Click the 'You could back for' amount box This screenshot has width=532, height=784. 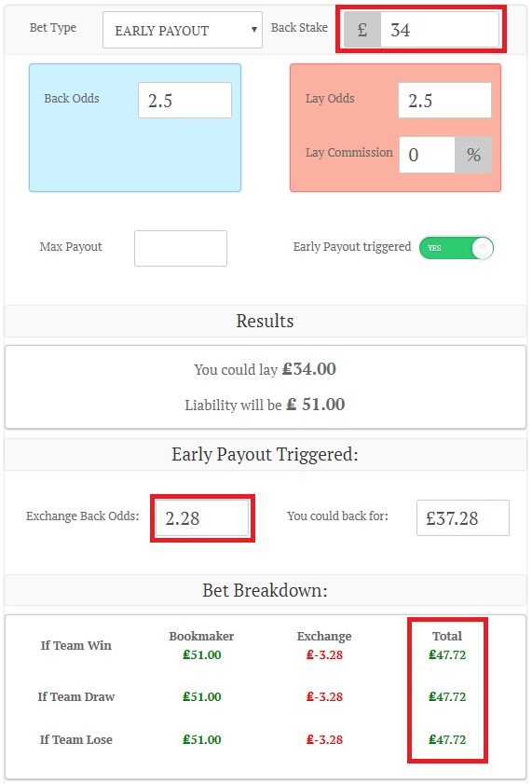[463, 518]
